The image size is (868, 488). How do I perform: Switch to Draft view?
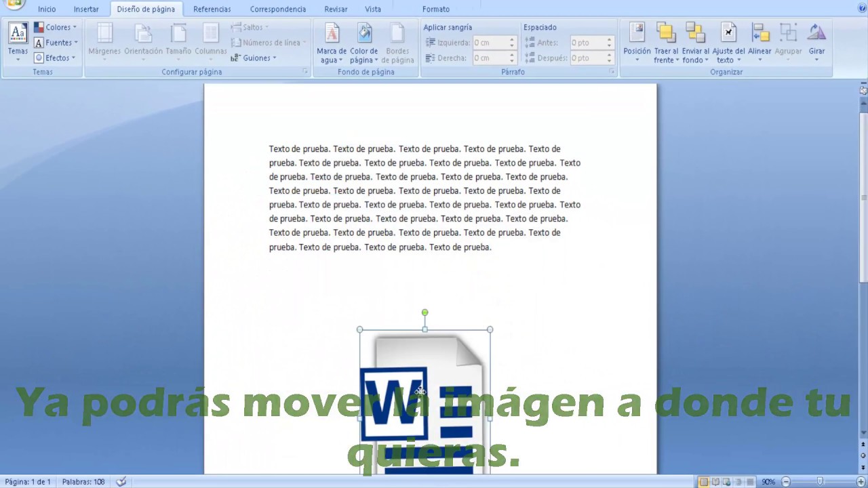[750, 482]
